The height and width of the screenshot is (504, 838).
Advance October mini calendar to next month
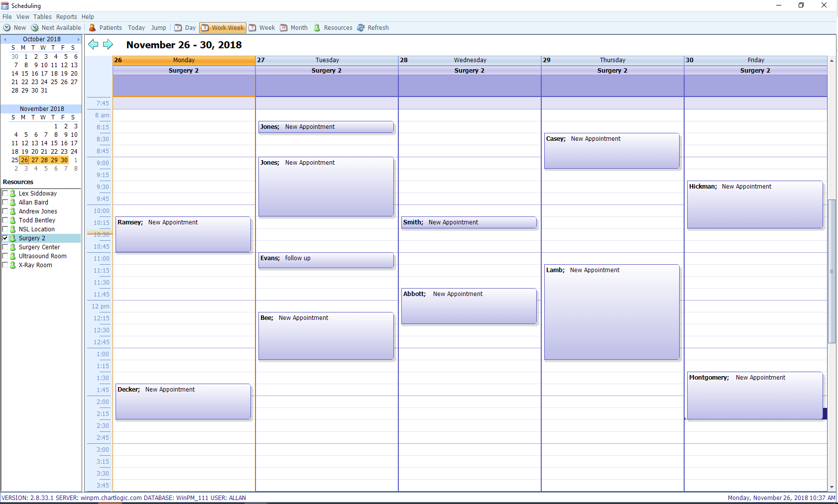click(x=79, y=39)
